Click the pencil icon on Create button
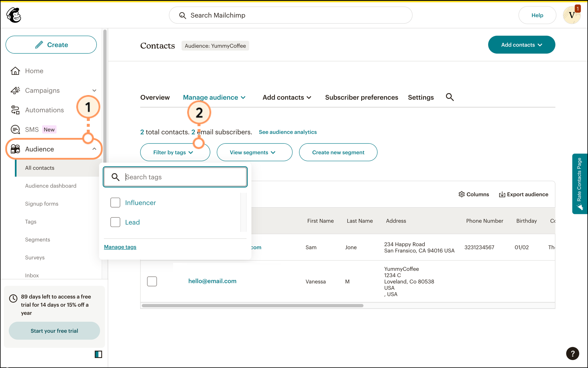This screenshot has height=368, width=588. 39,45
